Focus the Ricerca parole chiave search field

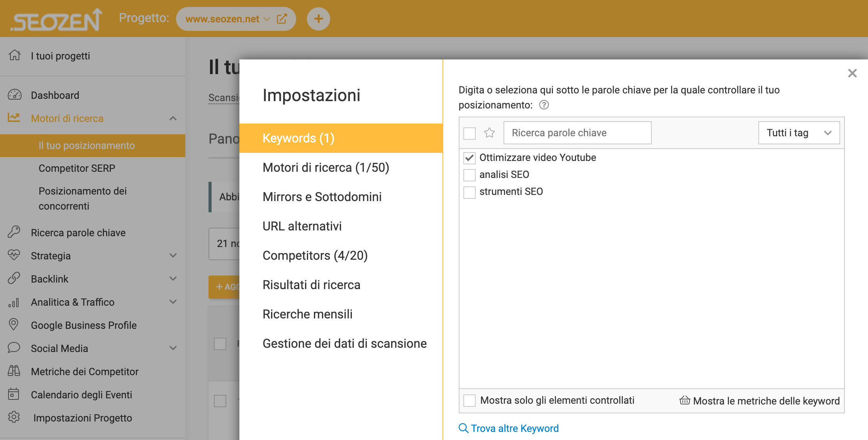[x=577, y=133]
